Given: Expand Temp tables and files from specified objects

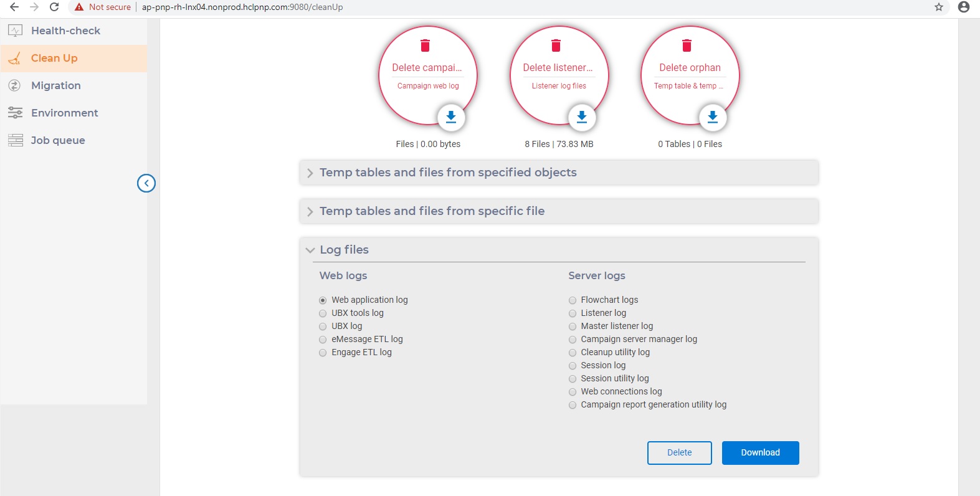Looking at the screenshot, I should [x=559, y=173].
